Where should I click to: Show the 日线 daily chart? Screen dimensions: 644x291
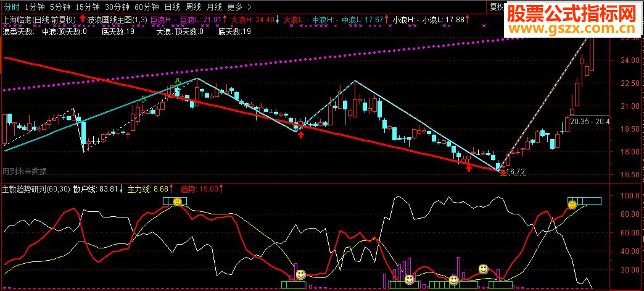pyautogui.click(x=173, y=7)
